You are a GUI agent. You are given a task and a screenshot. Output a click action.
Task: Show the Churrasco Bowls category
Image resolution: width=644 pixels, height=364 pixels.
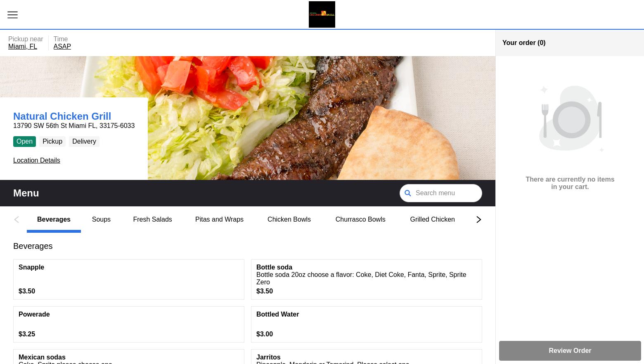pos(360,220)
